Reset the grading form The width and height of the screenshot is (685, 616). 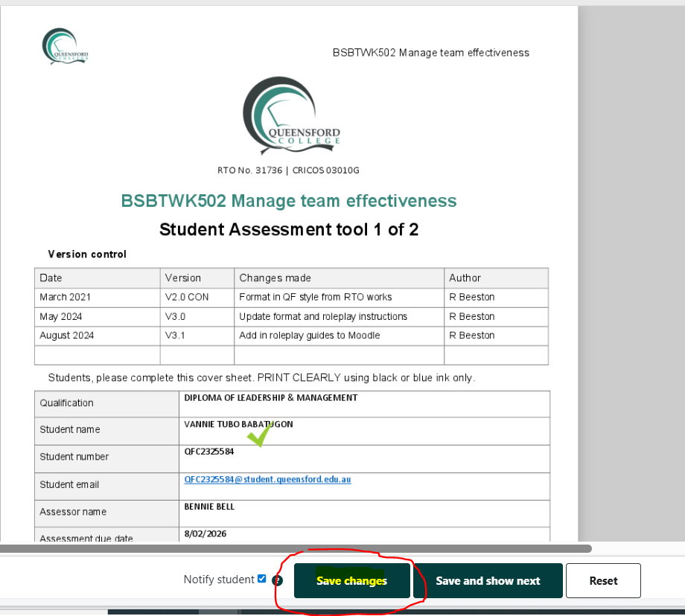(603, 581)
